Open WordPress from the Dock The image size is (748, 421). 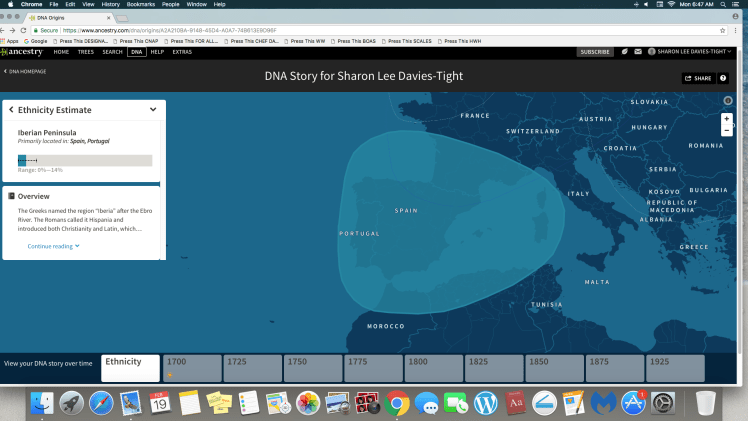[x=486, y=403]
